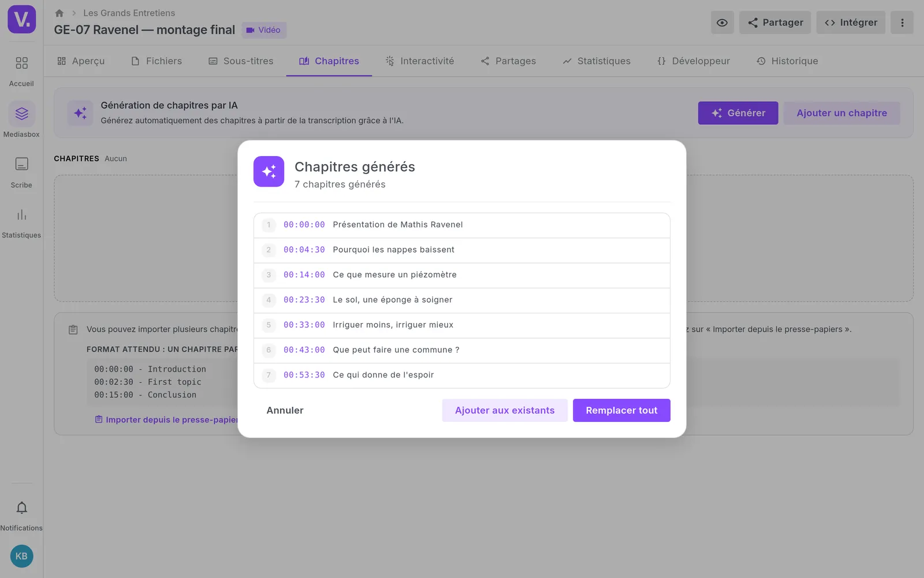Image resolution: width=924 pixels, height=578 pixels.
Task: Click the Partager button
Action: (775, 23)
